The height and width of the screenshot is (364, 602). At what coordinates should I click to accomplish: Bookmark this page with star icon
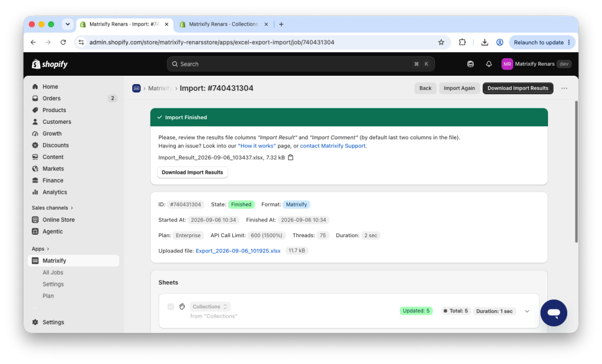[x=441, y=43]
